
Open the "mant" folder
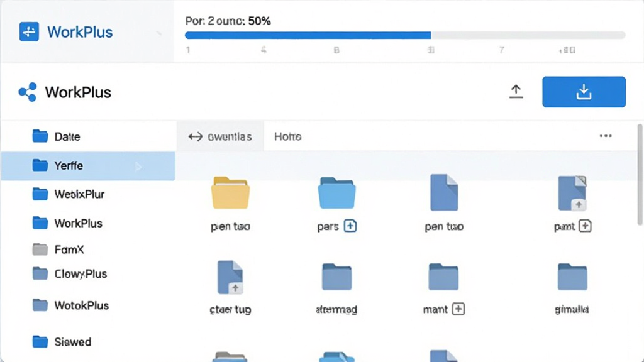(443, 277)
